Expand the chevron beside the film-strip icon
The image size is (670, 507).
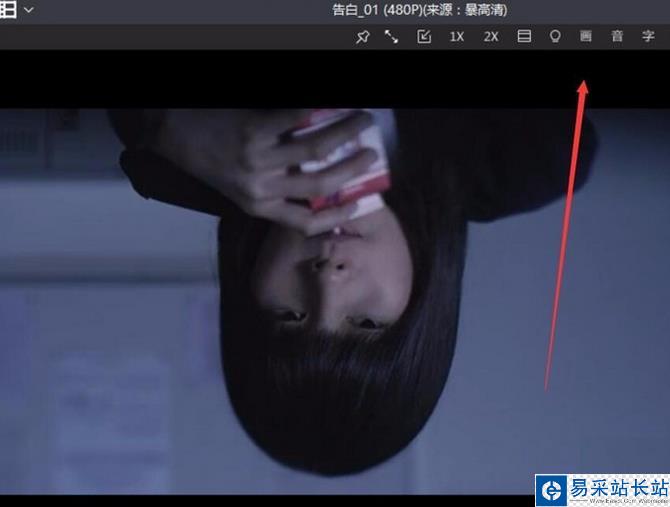tap(29, 10)
